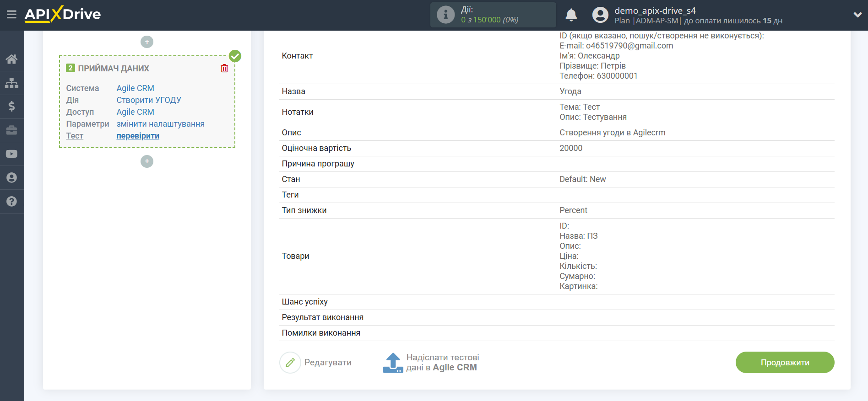The image size is (868, 401).
Task: Open the connections sitemap sidebar icon
Action: coord(12,83)
